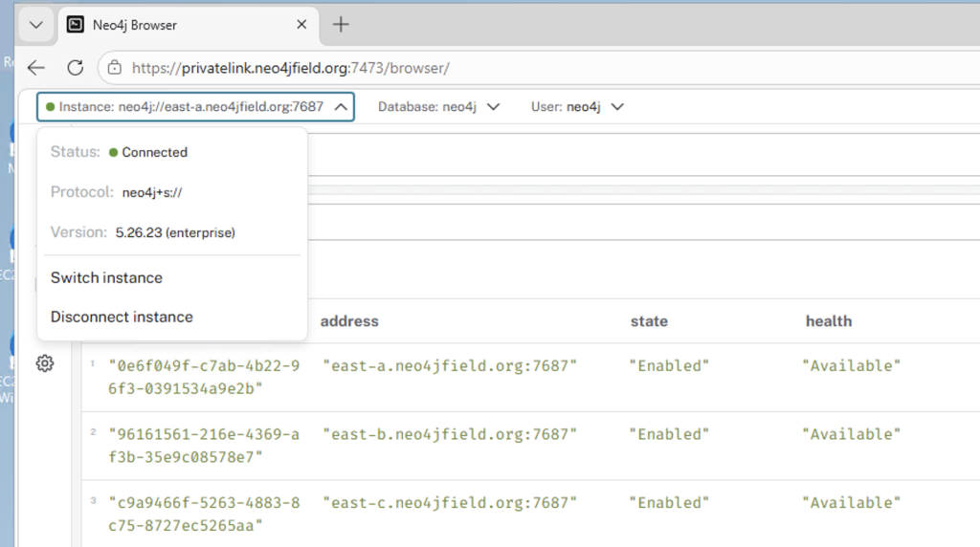Click the Neo4j Browser tab favicon
980x547 pixels.
click(75, 25)
